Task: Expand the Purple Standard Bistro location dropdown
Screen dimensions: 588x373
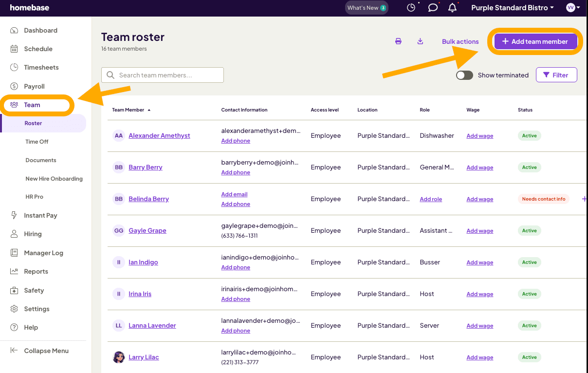Action: click(513, 8)
